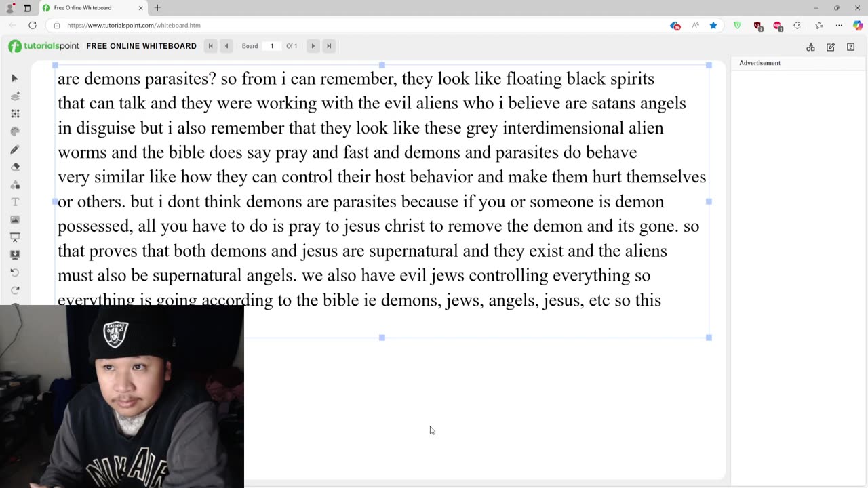Click the insert image tool

15,220
